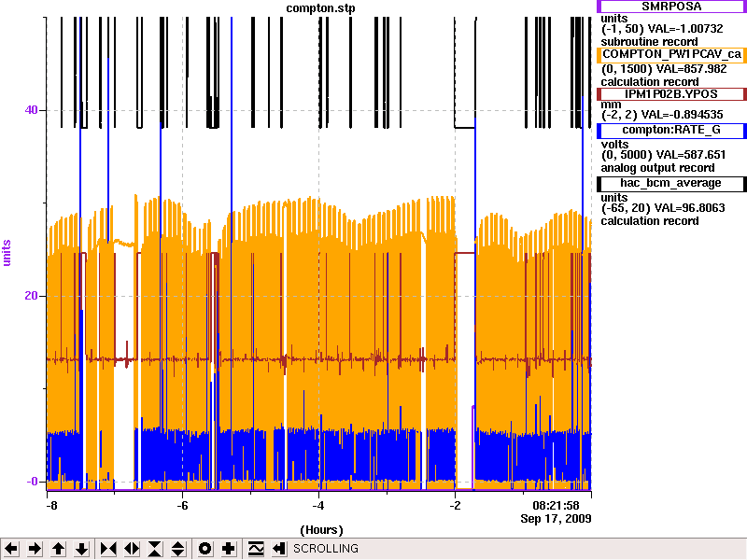Click the x-axis -8 tick label
The height and width of the screenshot is (560, 747).
click(50, 506)
